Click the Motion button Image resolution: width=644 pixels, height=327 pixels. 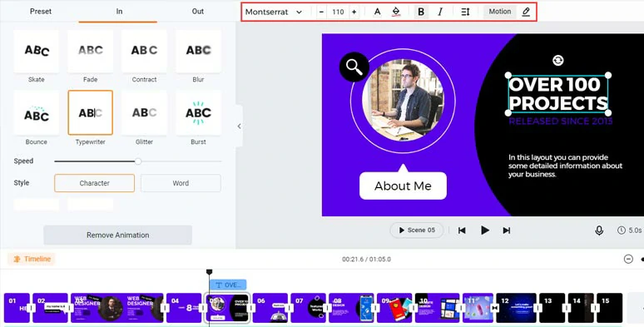(500, 12)
